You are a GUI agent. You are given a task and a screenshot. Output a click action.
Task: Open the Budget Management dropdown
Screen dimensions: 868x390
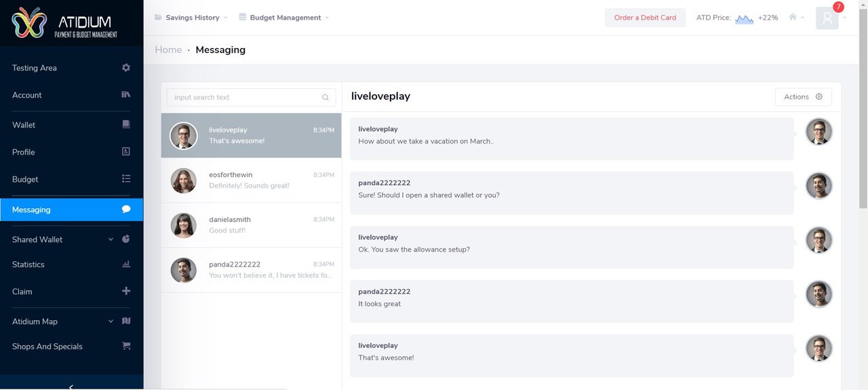[x=284, y=18]
